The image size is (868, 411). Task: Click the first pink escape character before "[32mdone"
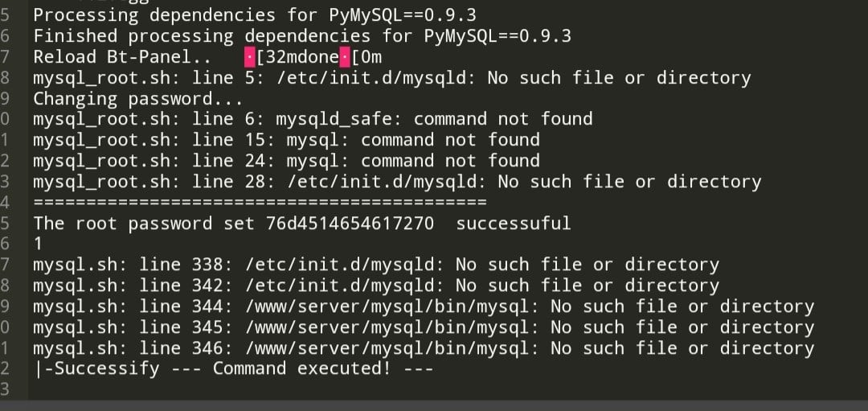[249, 57]
